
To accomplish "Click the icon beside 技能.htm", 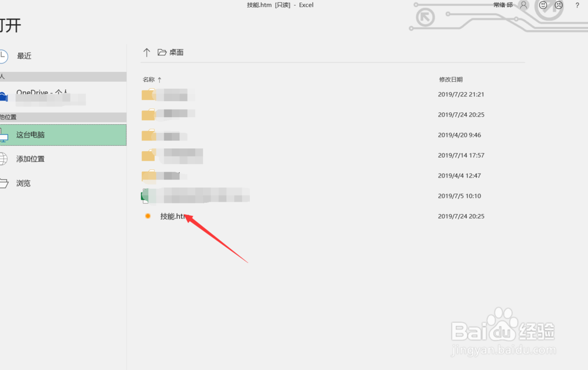I will 148,216.
